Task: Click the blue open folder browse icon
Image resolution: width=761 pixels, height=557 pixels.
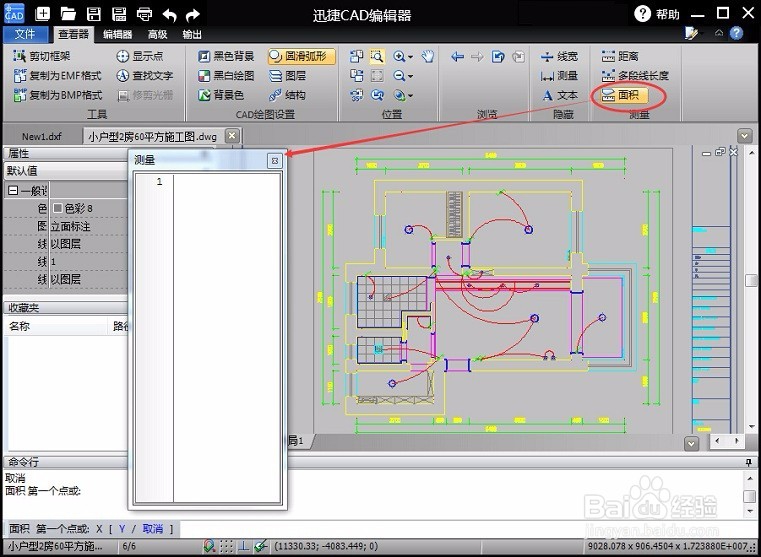Action: click(498, 57)
